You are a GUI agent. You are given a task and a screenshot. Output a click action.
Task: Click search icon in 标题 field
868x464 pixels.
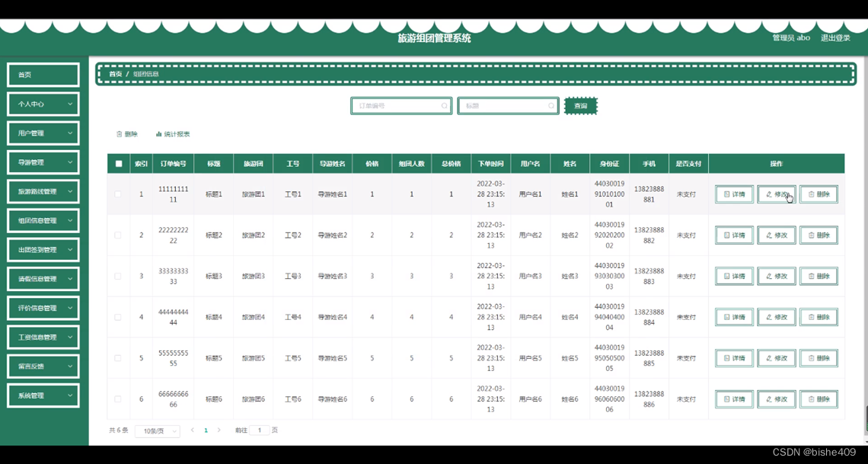click(x=550, y=106)
